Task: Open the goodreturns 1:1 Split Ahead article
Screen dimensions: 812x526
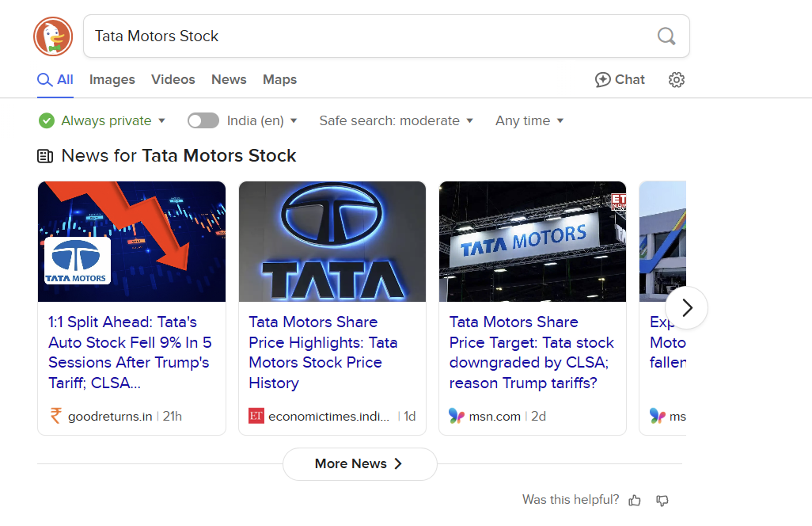Action: [131, 353]
